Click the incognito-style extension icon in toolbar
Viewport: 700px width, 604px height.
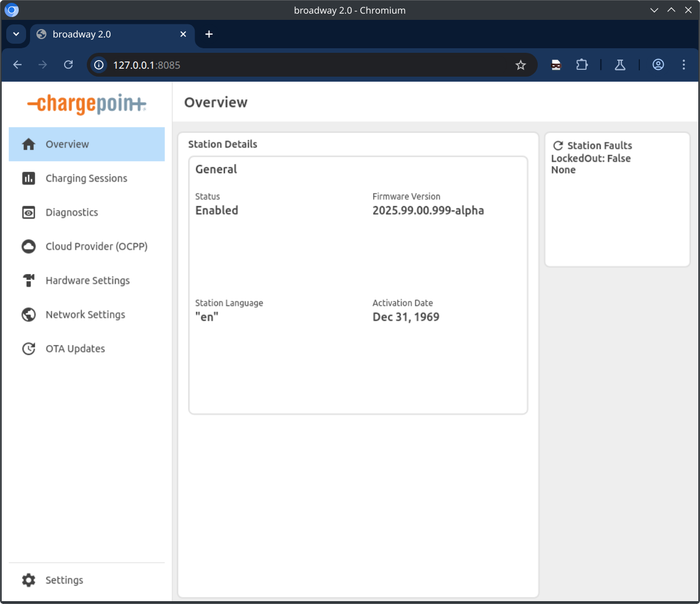556,65
